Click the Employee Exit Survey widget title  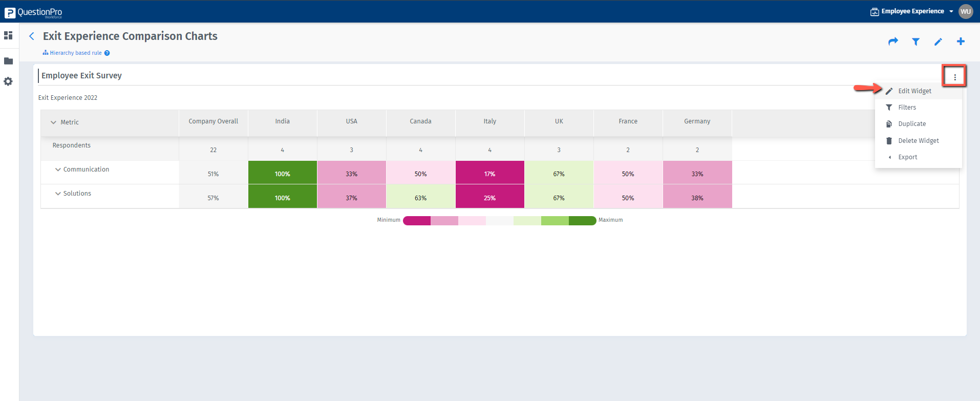[x=82, y=76]
